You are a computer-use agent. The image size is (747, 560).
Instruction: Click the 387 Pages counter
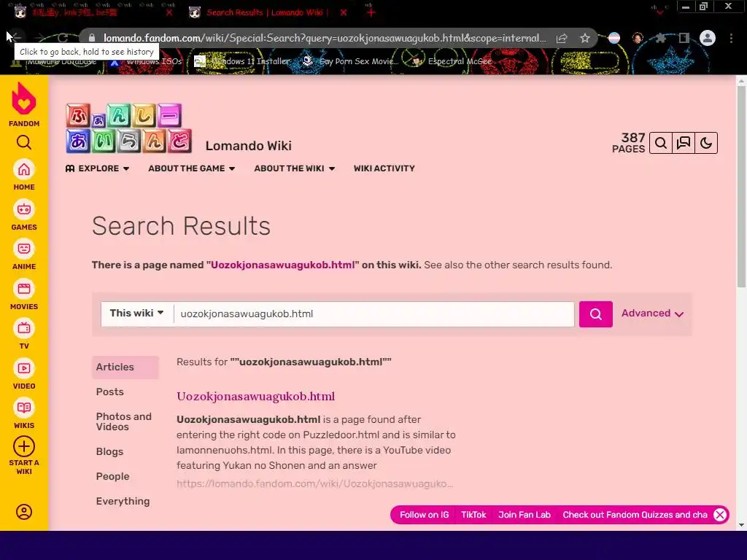click(629, 143)
